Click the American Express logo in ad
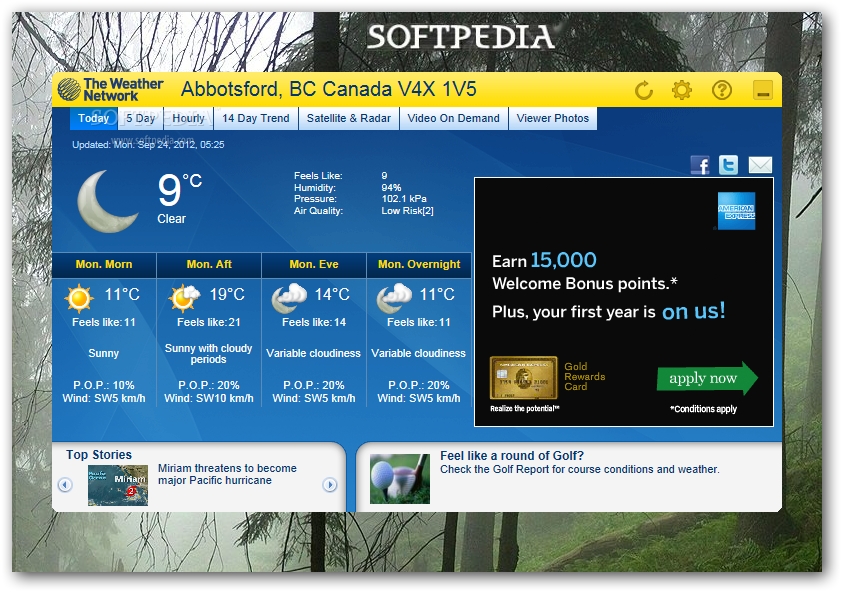The width and height of the screenshot is (842, 592). (x=736, y=211)
